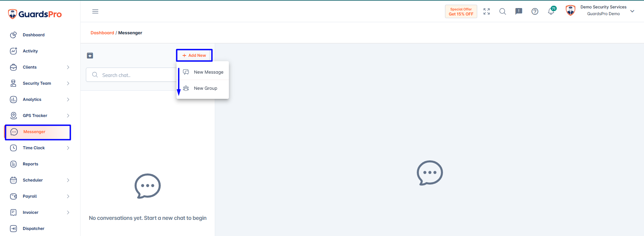This screenshot has width=644, height=236.
Task: Expand the Scheduler submenu chevron
Action: click(x=68, y=180)
